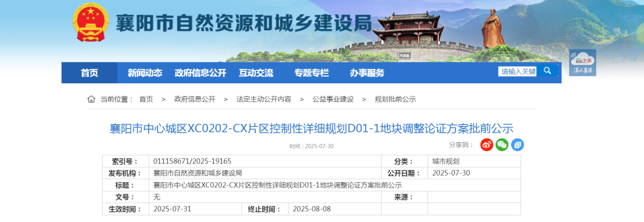Click end date 2025-08-08
Image resolution: width=644 pixels, height=222 pixels.
tap(311, 209)
